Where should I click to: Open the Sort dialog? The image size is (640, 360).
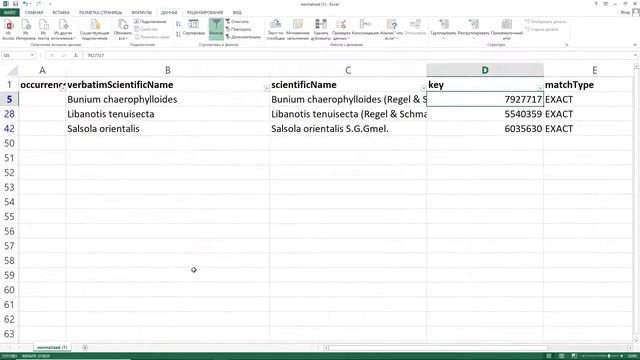click(193, 28)
